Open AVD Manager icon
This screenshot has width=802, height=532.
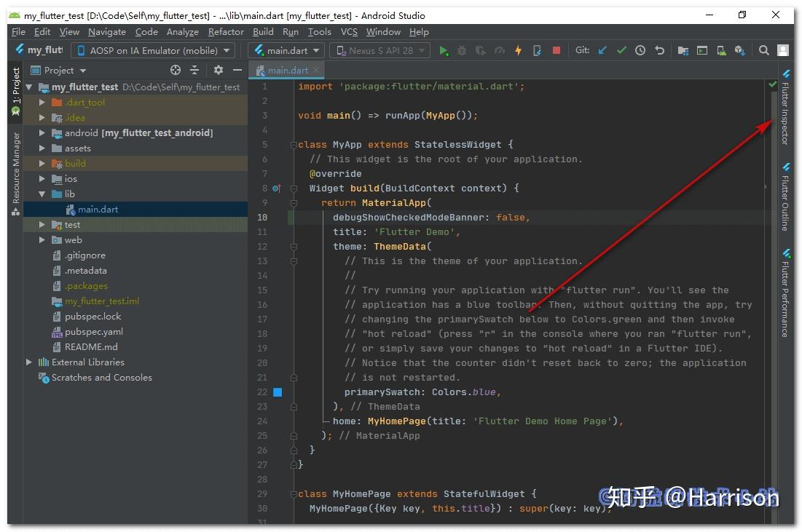point(721,50)
